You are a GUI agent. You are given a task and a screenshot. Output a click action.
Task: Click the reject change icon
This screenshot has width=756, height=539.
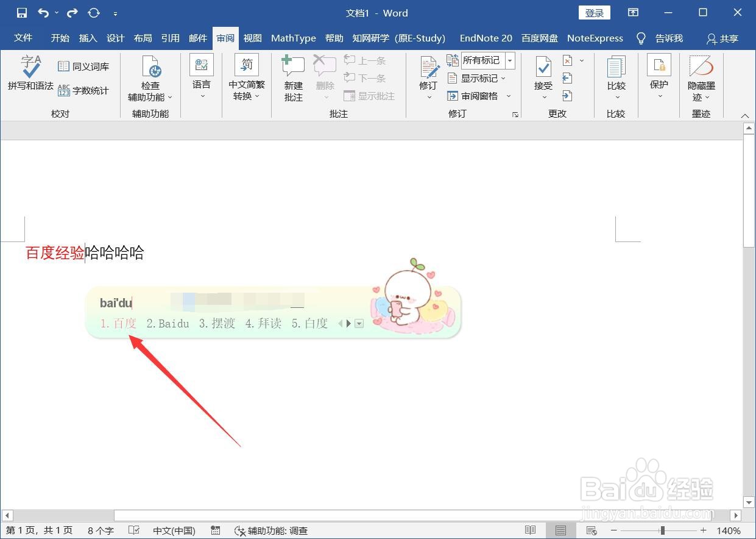click(x=568, y=60)
